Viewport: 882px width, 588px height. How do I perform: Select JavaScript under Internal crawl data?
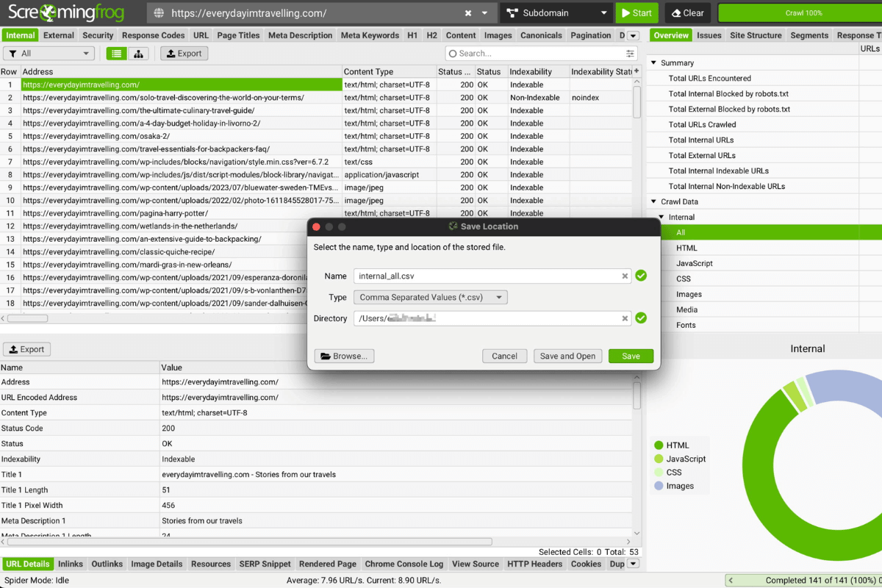[x=694, y=263]
